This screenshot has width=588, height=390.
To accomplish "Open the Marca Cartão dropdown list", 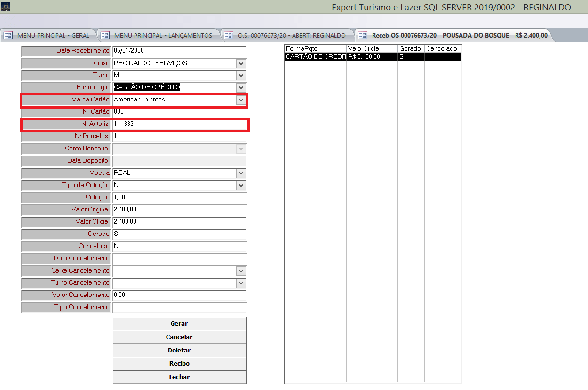I will pos(241,100).
